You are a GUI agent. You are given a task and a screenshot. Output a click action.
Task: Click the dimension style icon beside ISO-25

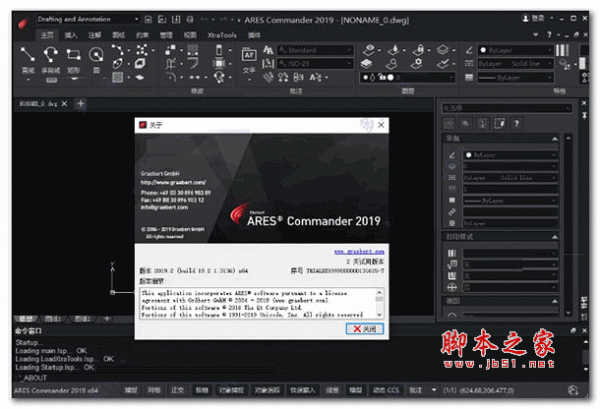[268, 64]
